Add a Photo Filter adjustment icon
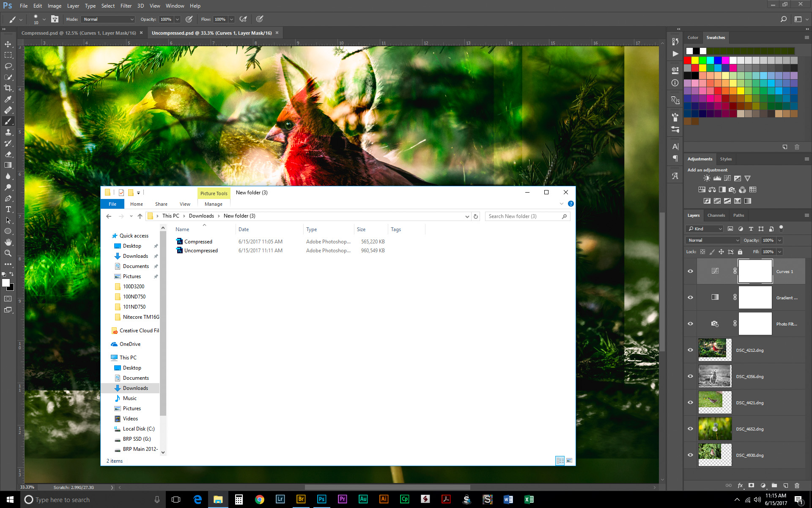 [732, 190]
